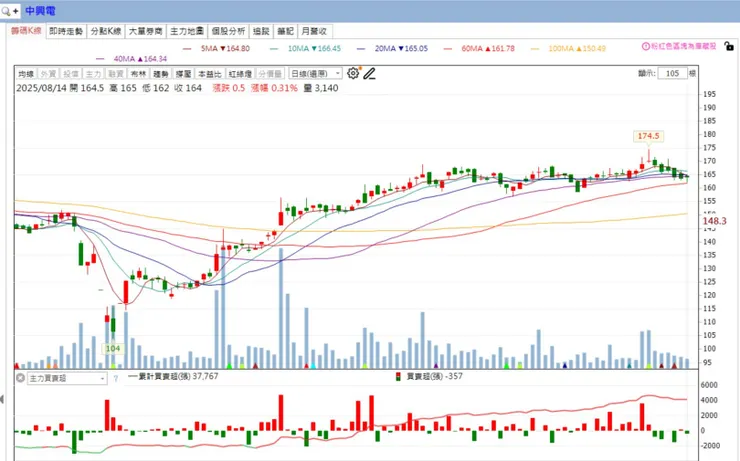Viewport: 740px width, 461px height.
Task: Click the unlocked padlock icon at top right
Action: pyautogui.click(x=729, y=46)
